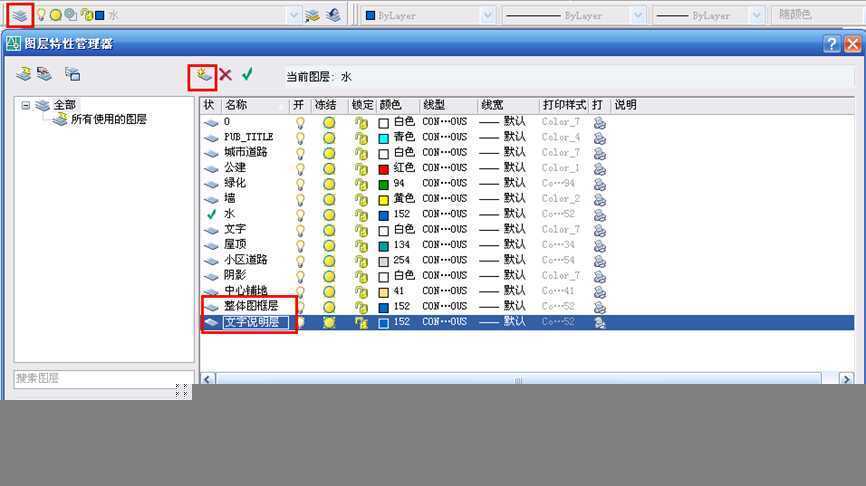
Task: Click the horizontal scrollbar left arrow
Action: point(207,379)
